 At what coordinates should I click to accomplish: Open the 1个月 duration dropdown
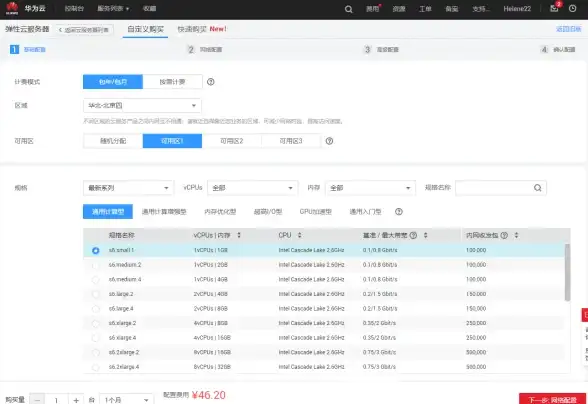tap(126, 400)
